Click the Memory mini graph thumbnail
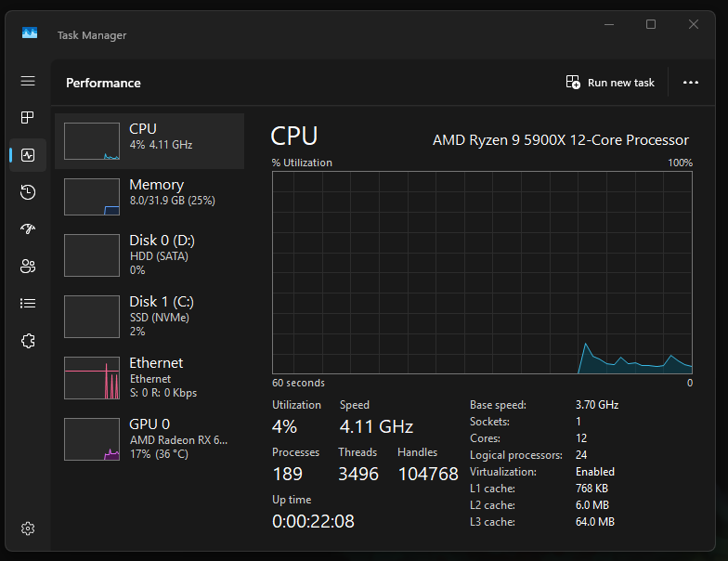The height and width of the screenshot is (561, 728). (x=92, y=197)
